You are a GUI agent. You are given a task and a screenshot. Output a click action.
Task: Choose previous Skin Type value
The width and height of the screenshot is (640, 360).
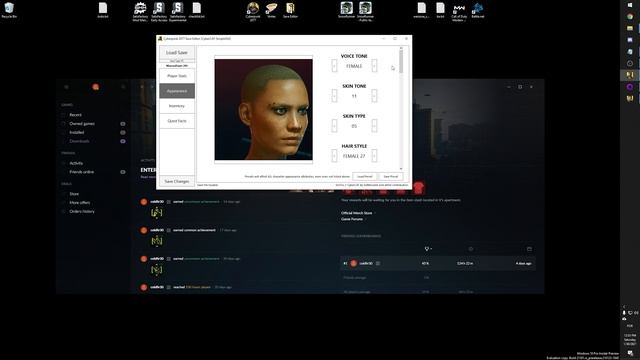(x=334, y=126)
